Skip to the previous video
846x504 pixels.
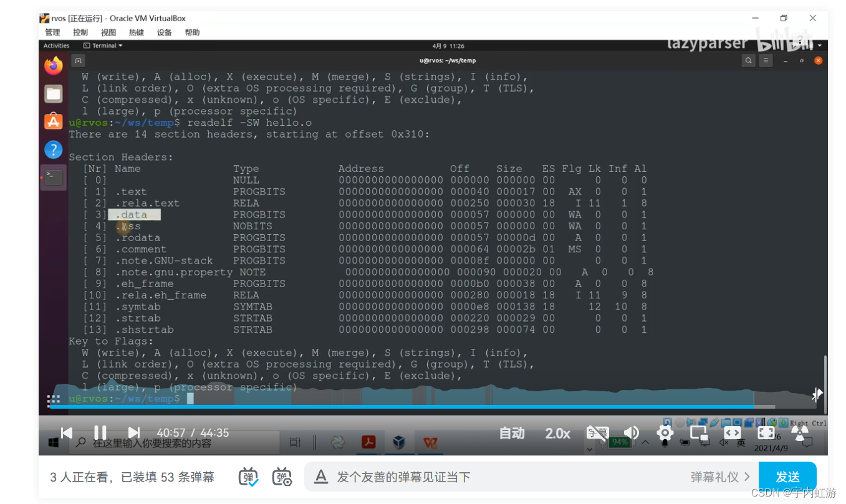[x=67, y=432]
